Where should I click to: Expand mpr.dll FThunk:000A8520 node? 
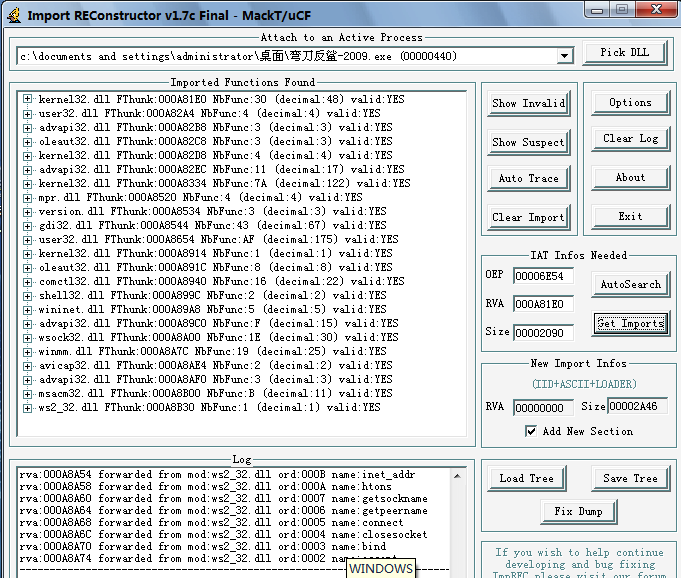[x=27, y=198]
